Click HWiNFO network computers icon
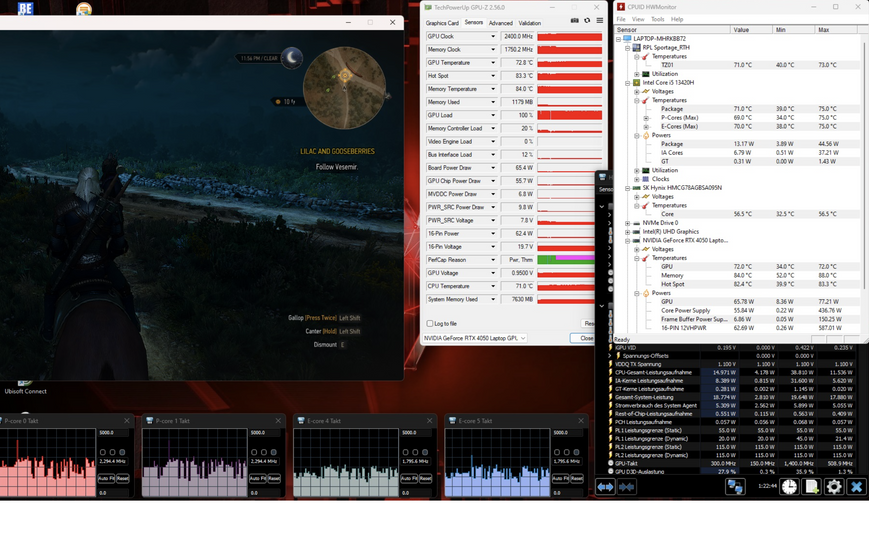This screenshot has height=534, width=869. pyautogui.click(x=735, y=487)
